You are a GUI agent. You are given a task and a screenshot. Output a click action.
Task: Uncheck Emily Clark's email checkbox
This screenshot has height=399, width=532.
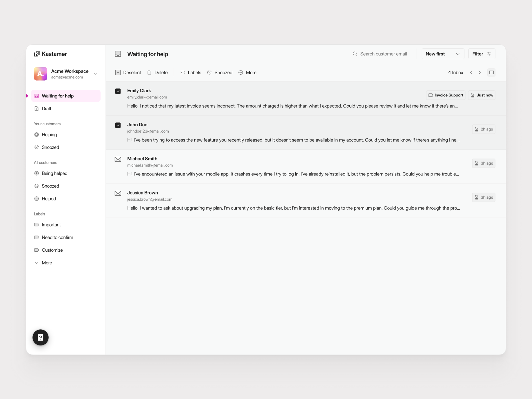click(x=118, y=91)
